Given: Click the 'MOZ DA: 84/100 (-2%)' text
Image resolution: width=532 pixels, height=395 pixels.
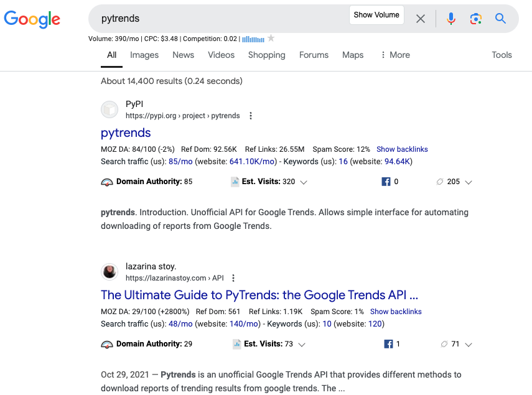Looking at the screenshot, I should coord(138,149).
